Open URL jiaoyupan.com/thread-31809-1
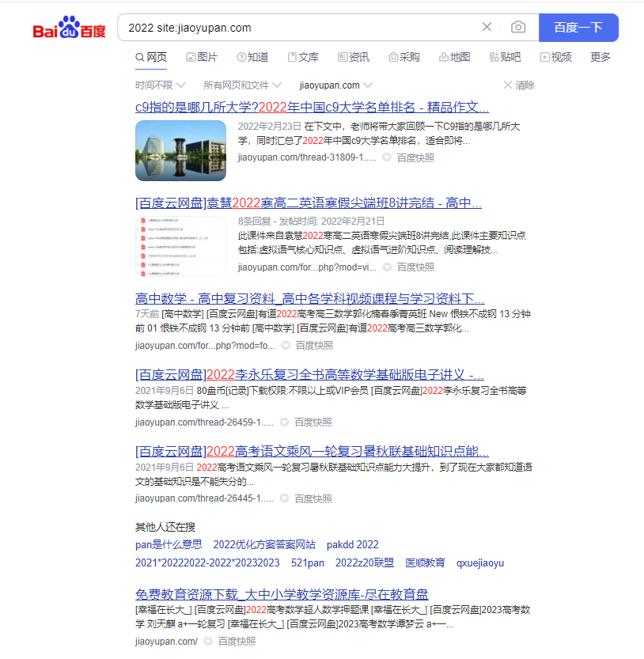The height and width of the screenshot is (659, 644). coord(307,157)
